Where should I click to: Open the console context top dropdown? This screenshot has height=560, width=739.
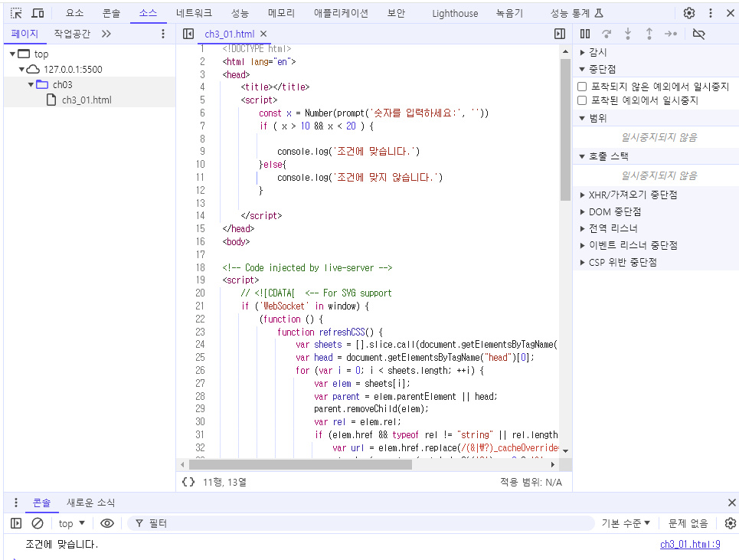tap(72, 523)
